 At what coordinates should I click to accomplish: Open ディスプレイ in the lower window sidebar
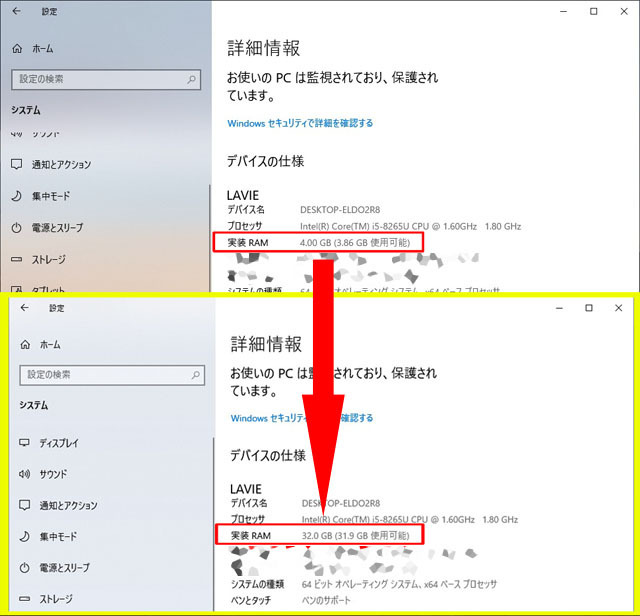(49, 443)
